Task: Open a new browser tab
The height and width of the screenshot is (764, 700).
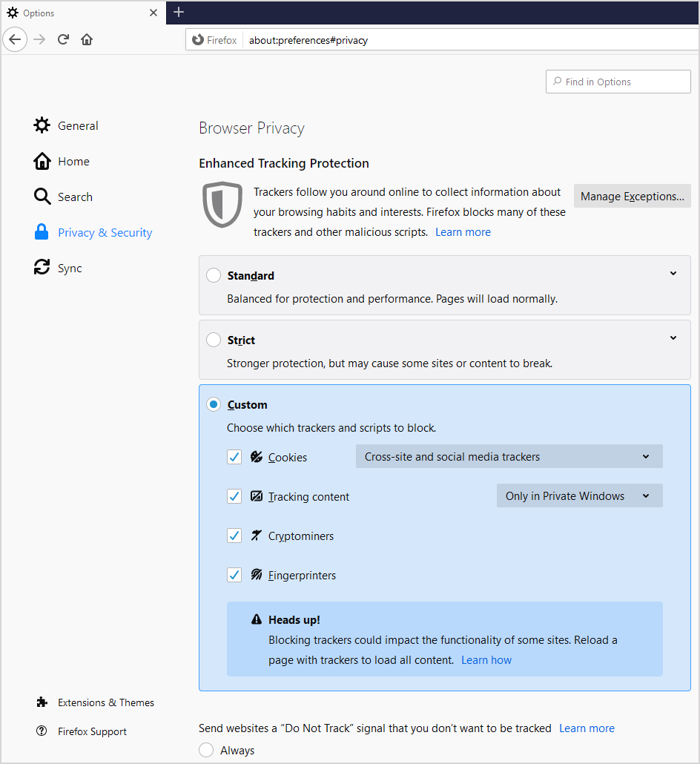Action: point(179,13)
